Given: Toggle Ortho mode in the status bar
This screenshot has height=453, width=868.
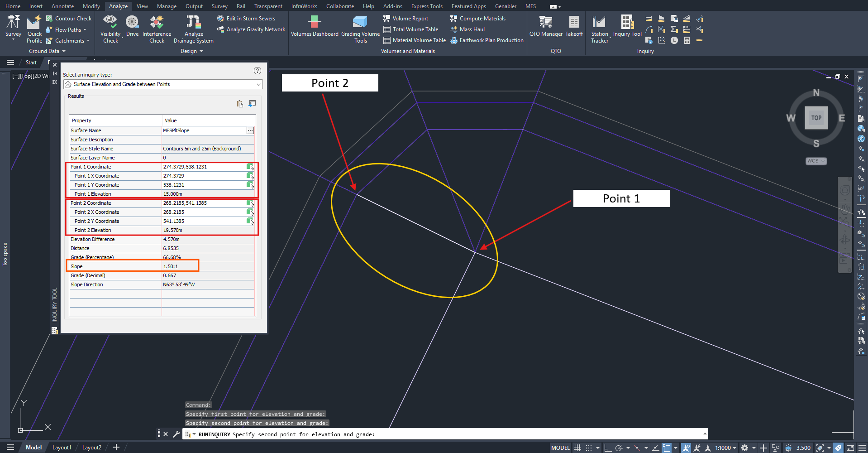Looking at the screenshot, I should 607,448.
